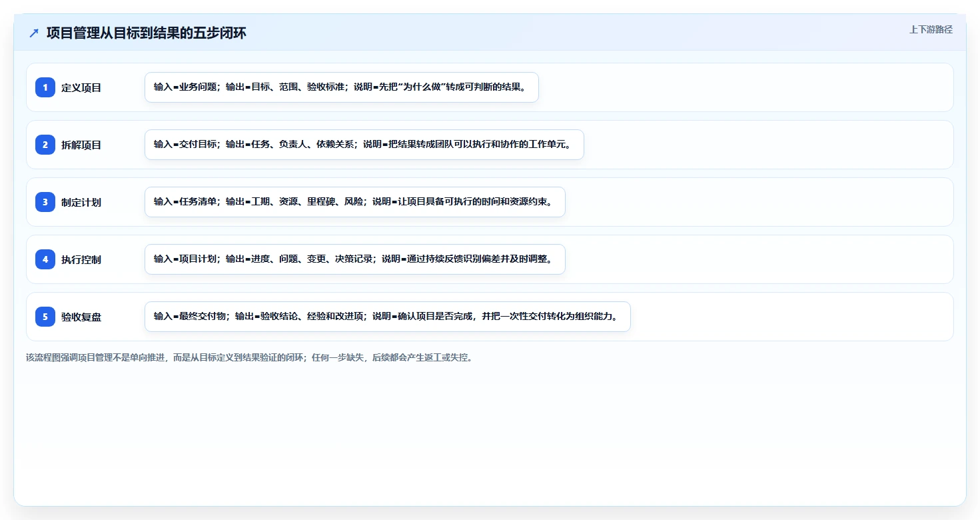Select the 拆解项目 step label
Screen dimensions: 980x520
click(x=81, y=145)
